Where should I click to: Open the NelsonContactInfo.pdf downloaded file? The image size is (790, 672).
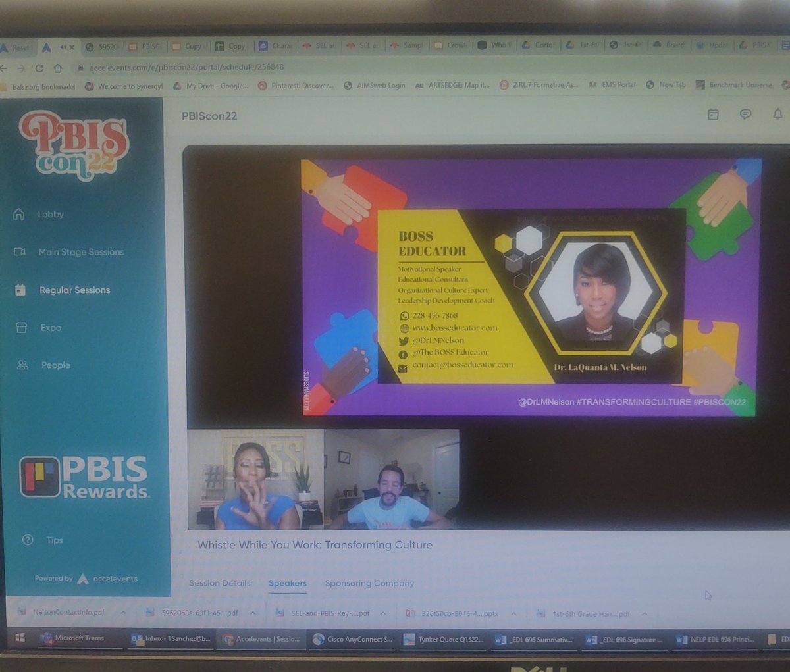click(63, 613)
